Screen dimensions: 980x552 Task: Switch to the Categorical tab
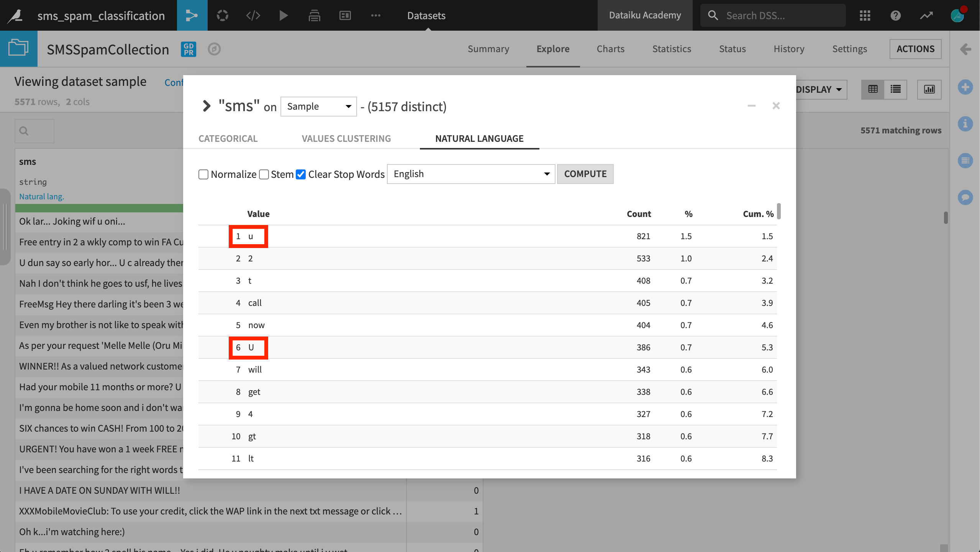pyautogui.click(x=228, y=138)
